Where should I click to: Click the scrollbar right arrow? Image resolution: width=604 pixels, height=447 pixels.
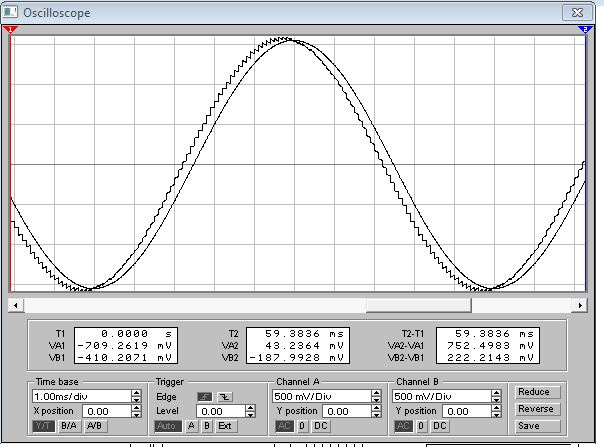[580, 305]
